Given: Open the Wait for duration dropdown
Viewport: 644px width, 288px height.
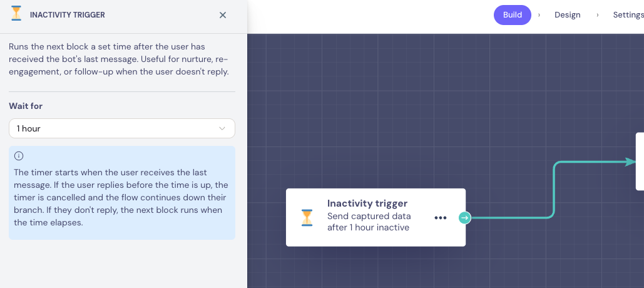Looking at the screenshot, I should 122,128.
